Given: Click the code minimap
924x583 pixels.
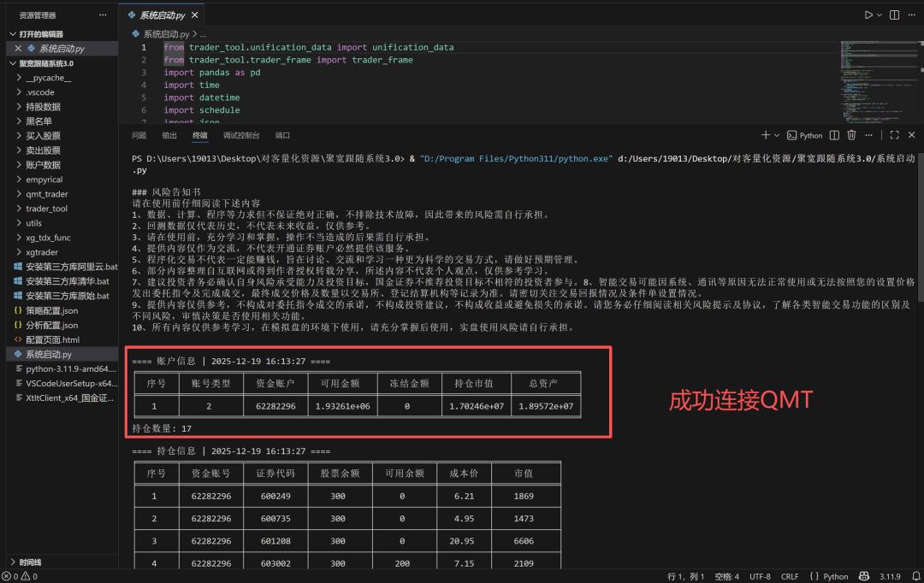Looking at the screenshot, I should point(878,81).
